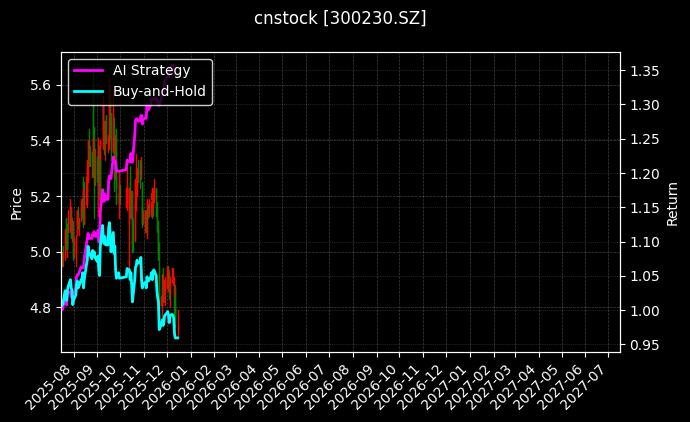Click the Return axis label on the right
Viewport: 690px width, 422px height.
coord(672,202)
